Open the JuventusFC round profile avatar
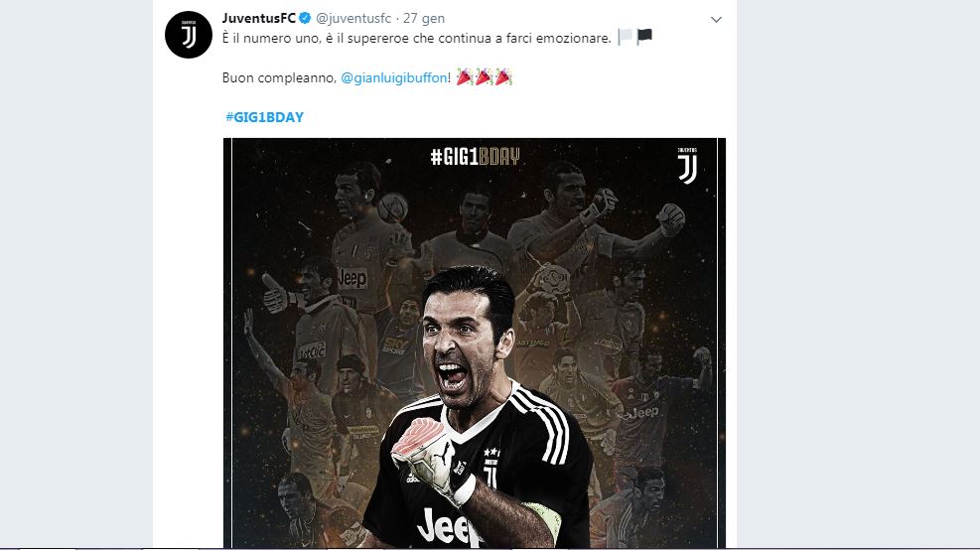The image size is (980, 550). pos(188,35)
